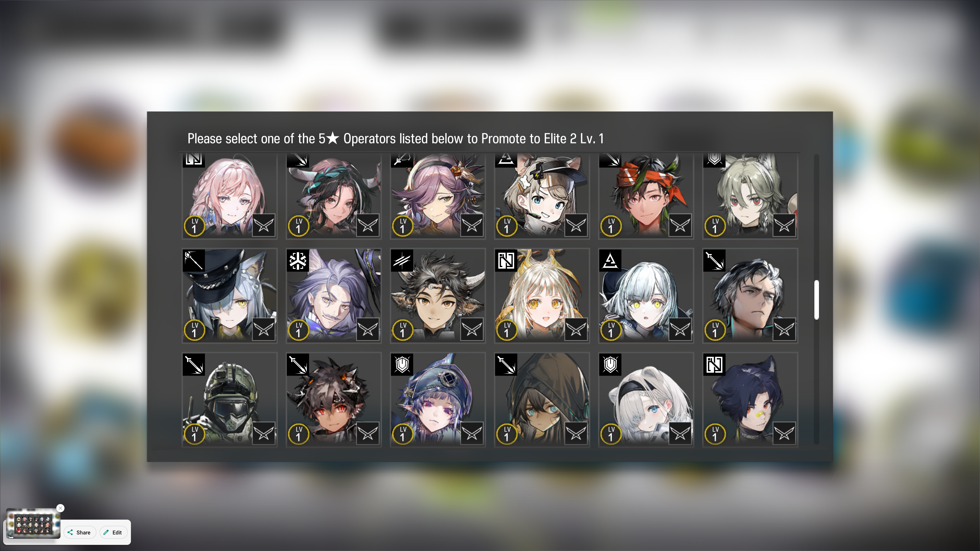The width and height of the screenshot is (980, 551).
Task: Dismiss the screenshot thumbnail preview
Action: pos(60,508)
